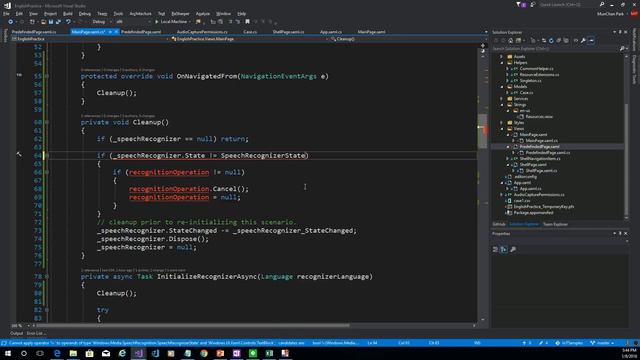The image size is (640, 360).
Task: Open the Output window tab
Action: coord(17,333)
